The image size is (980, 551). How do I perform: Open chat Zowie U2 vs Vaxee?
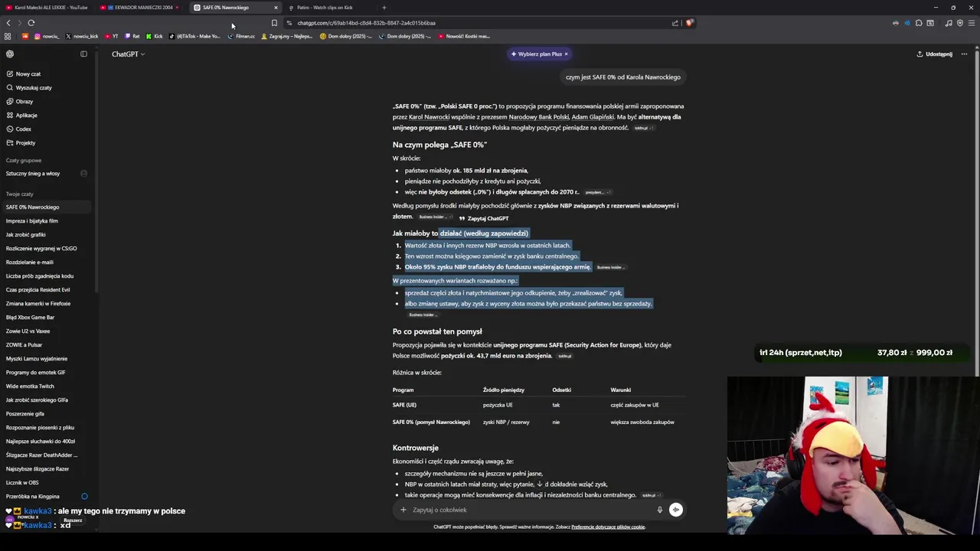point(46,331)
